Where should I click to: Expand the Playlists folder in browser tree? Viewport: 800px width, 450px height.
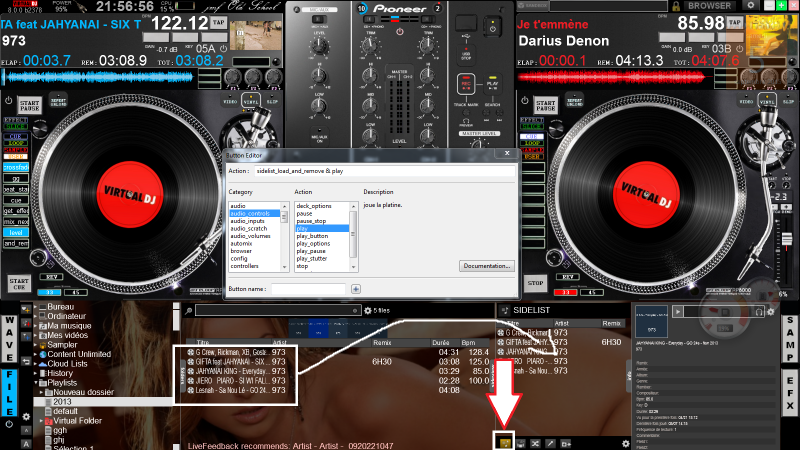pyautogui.click(x=37, y=382)
